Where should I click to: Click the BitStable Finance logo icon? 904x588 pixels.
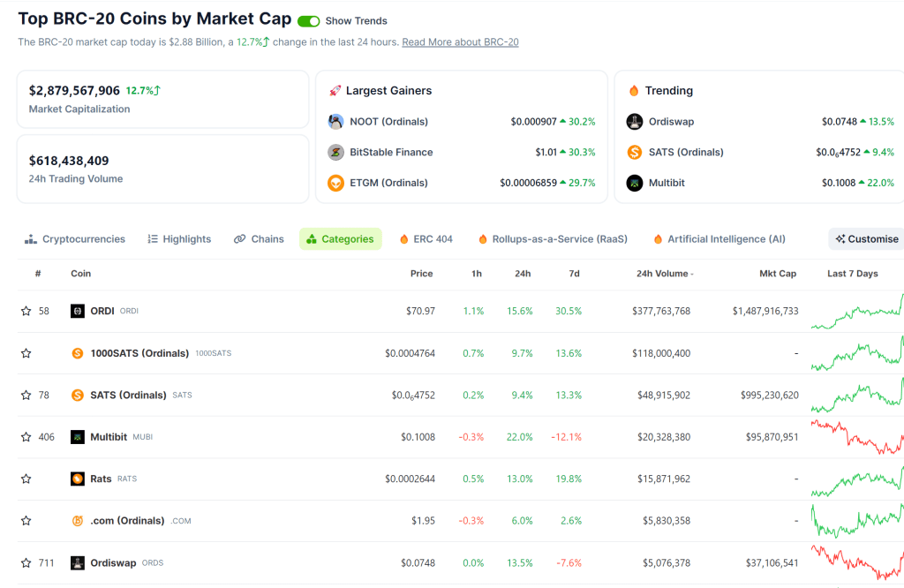335,152
